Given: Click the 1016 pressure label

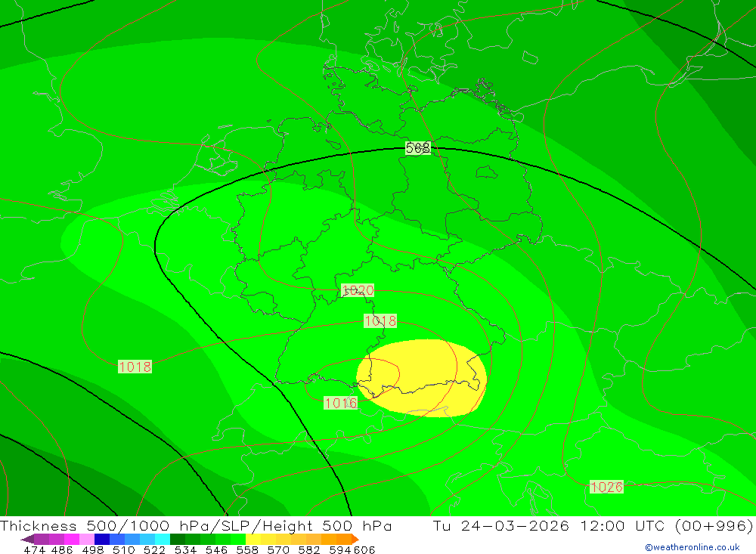Looking at the screenshot, I should point(341,403).
